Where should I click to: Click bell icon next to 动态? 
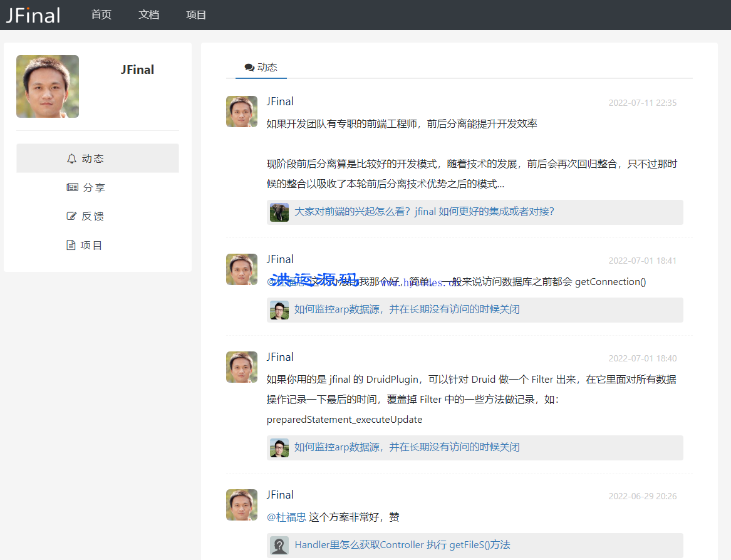(71, 158)
